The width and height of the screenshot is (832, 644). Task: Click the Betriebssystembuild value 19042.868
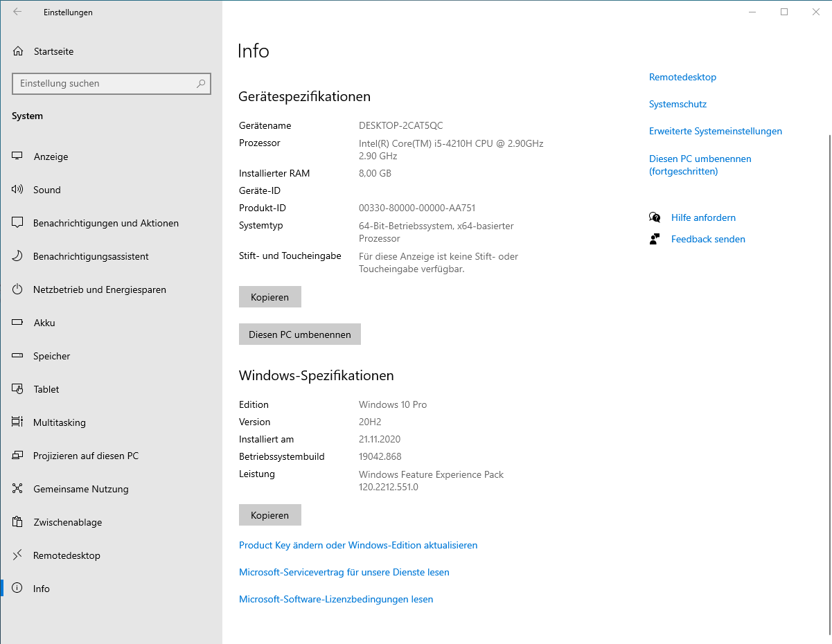380,456
